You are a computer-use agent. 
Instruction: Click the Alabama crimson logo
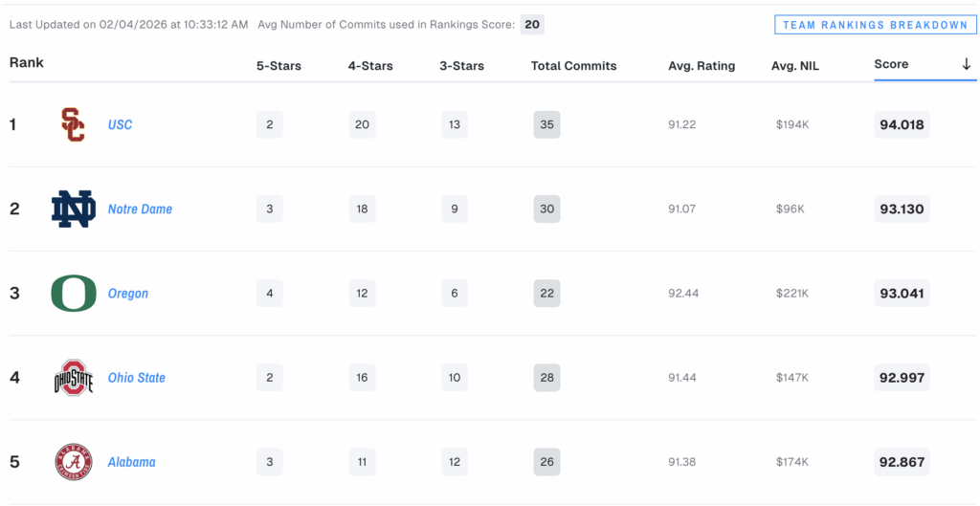point(74,462)
